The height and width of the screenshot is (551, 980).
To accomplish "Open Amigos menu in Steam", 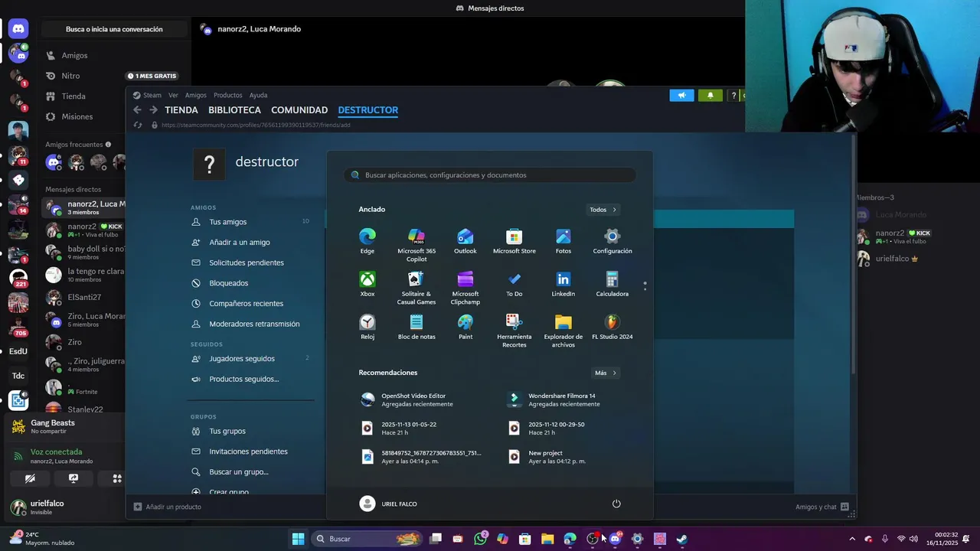I will coord(195,96).
